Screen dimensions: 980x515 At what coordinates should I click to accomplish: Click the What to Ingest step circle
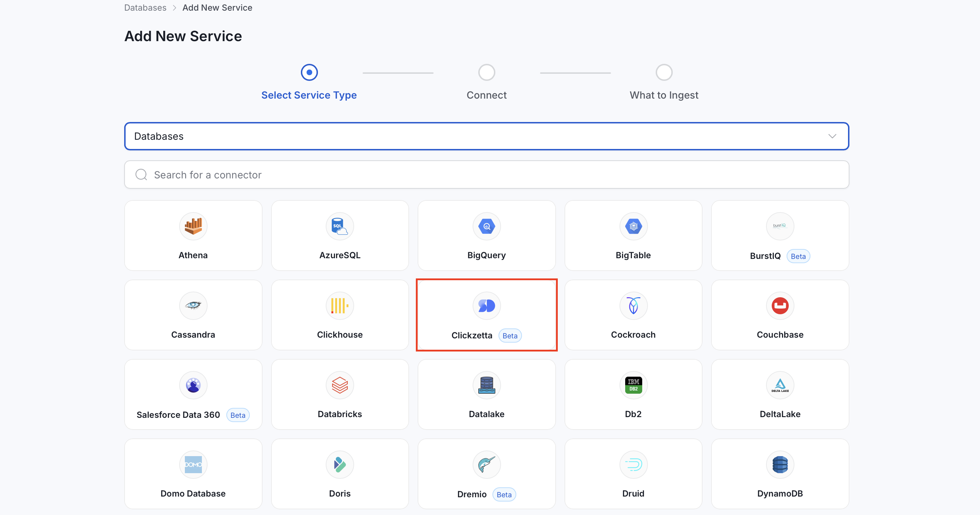point(664,72)
